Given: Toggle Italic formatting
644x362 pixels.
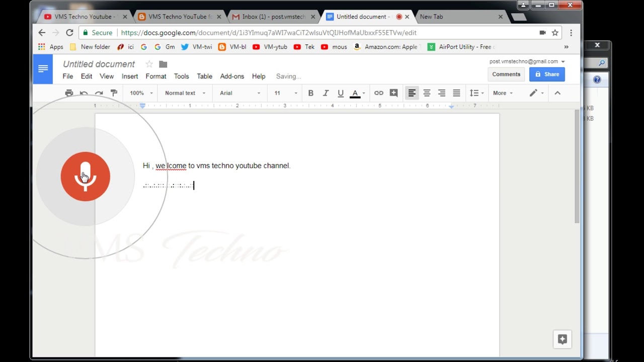Looking at the screenshot, I should pos(326,93).
